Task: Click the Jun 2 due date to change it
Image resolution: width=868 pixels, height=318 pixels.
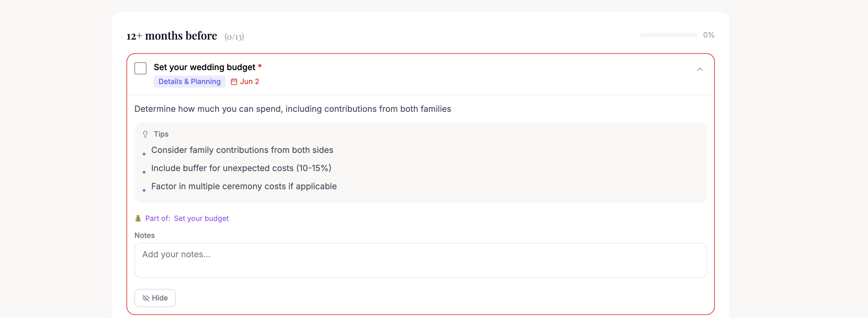Action: click(249, 81)
